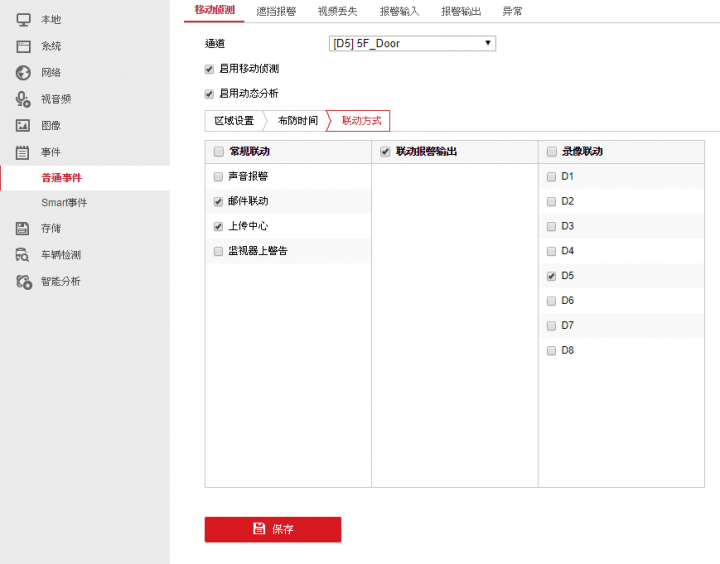Check the 常规联动 header checkbox
The width and height of the screenshot is (720, 564).
[x=219, y=152]
